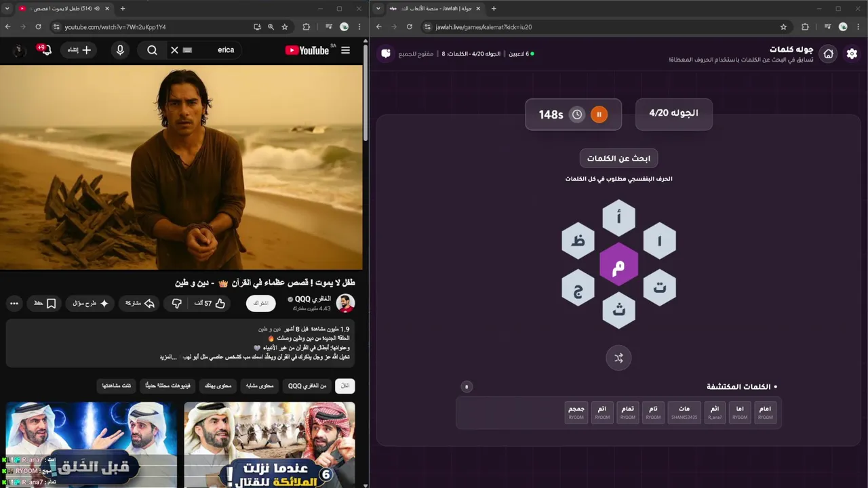Click discovered word جمجم
Screen dimensions: 868x488
[576, 413]
